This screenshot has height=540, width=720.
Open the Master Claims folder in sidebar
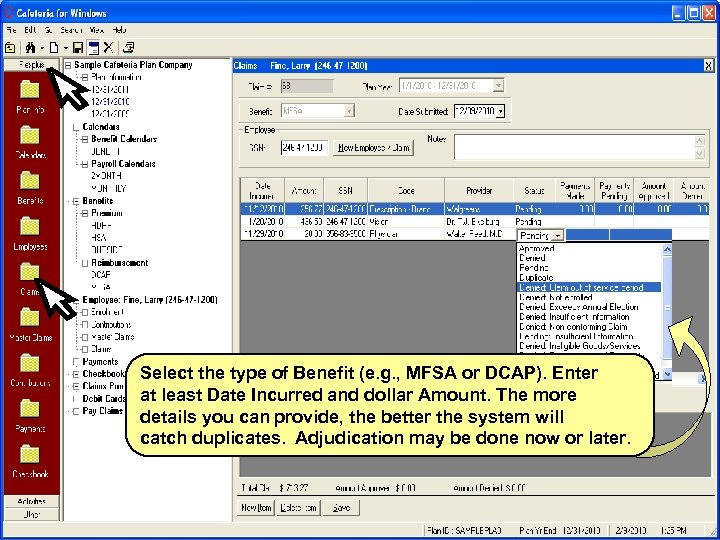(30, 318)
